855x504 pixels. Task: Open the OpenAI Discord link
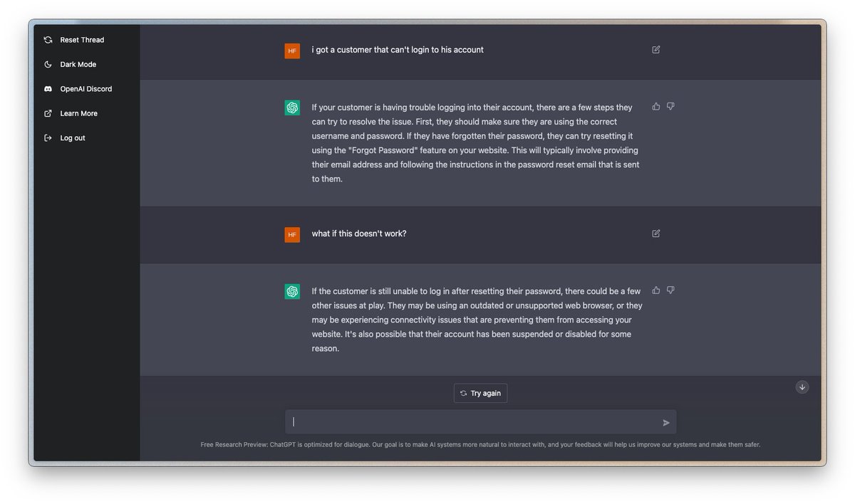(85, 89)
